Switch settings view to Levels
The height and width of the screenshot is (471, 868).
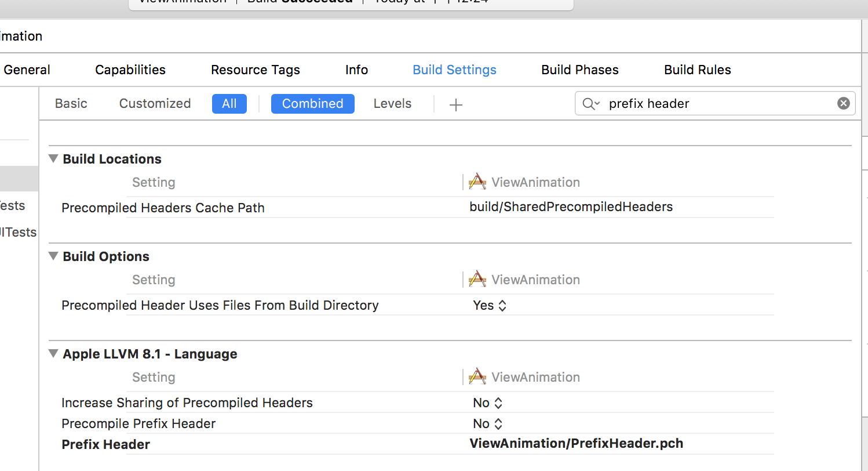(392, 103)
